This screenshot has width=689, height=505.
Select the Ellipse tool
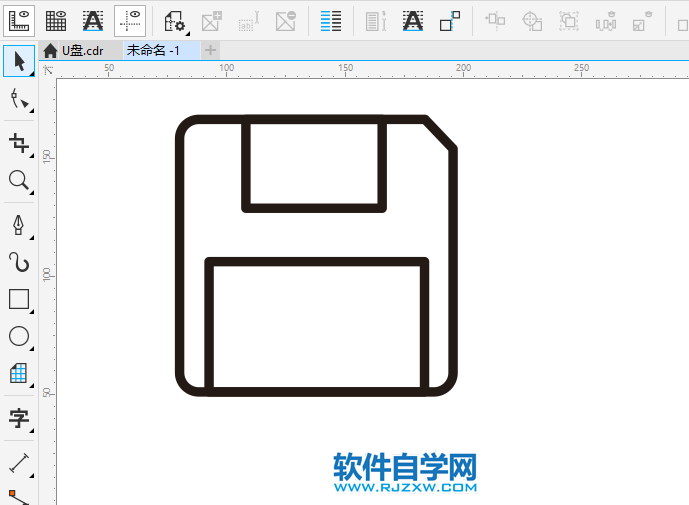coord(19,336)
